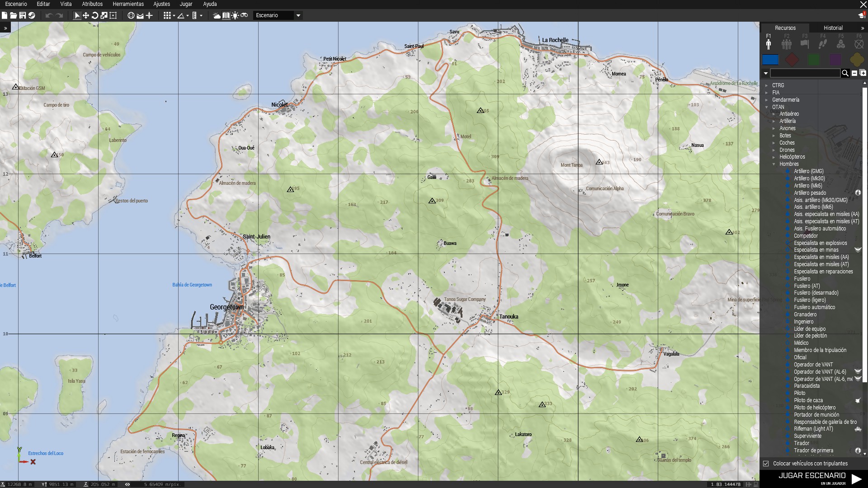This screenshot has width=868, height=488.
Task: Select Fusilero (AT) unit in list
Action: (807, 286)
